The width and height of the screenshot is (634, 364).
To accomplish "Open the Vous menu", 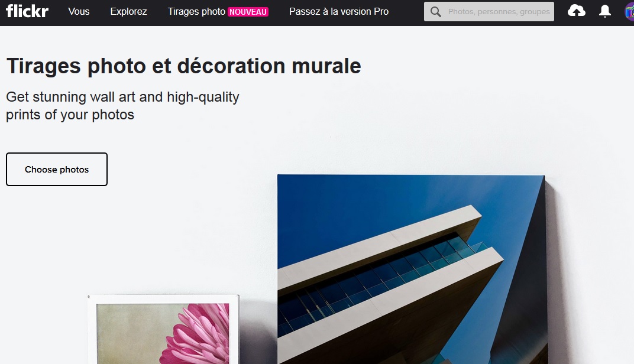I will [79, 11].
